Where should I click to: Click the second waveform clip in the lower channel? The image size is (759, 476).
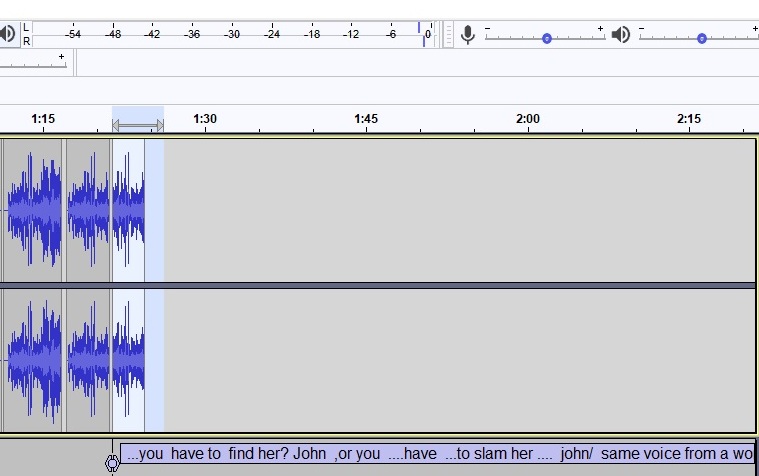tap(88, 360)
